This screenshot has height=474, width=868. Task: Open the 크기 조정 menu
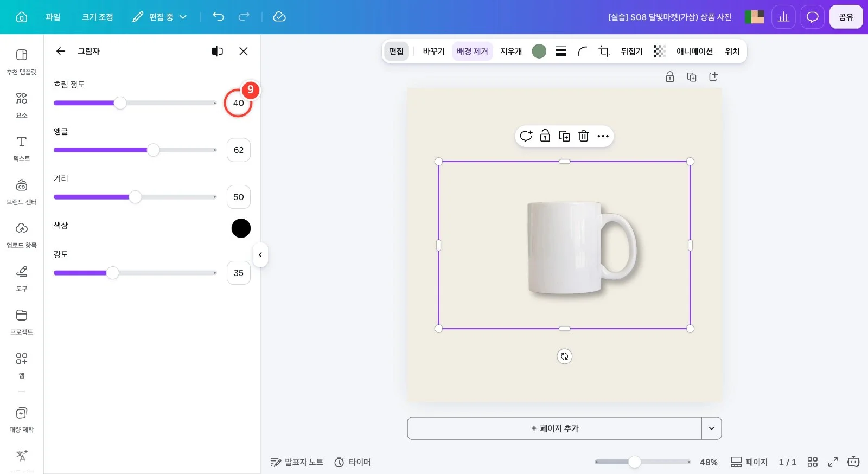(98, 17)
